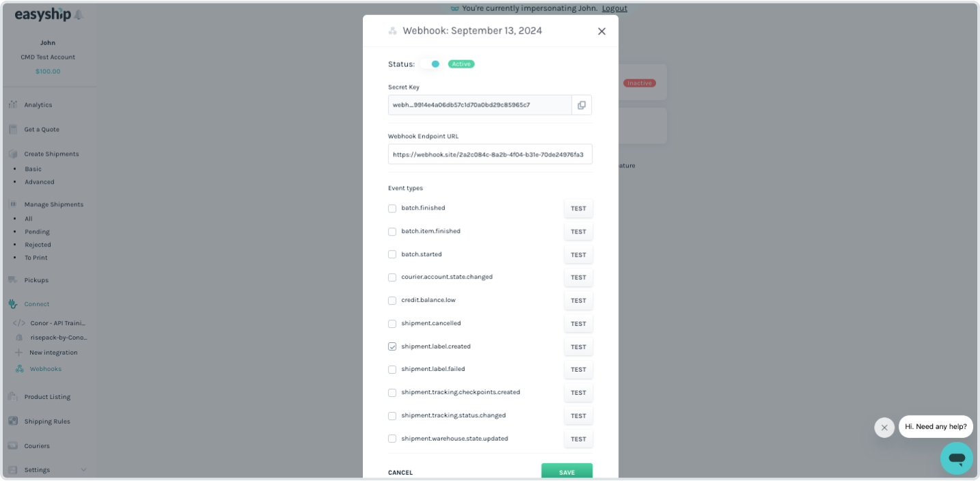
Task: Click the Webhook Endpoint URL field
Action: tap(490, 154)
